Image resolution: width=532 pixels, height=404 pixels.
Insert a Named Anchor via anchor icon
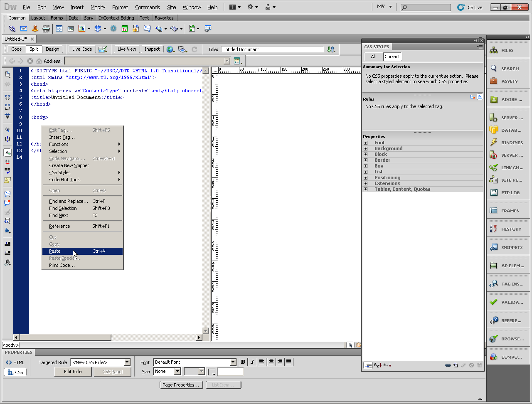point(35,29)
